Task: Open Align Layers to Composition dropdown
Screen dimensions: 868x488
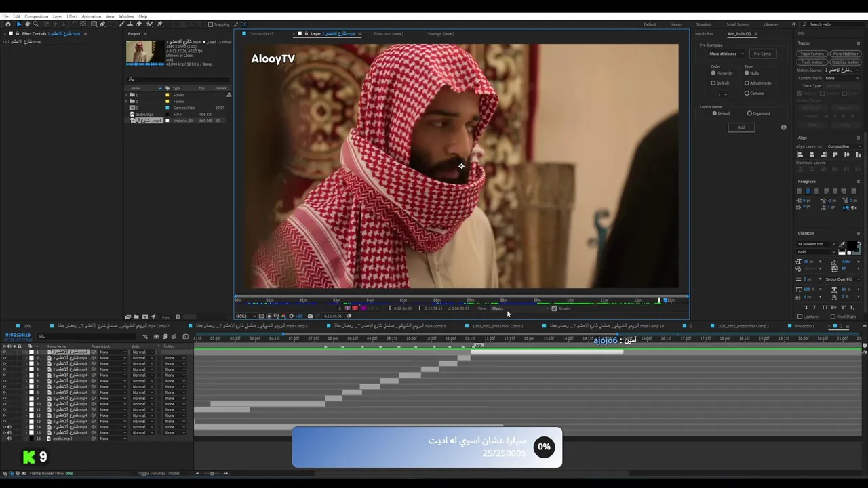Action: point(844,146)
